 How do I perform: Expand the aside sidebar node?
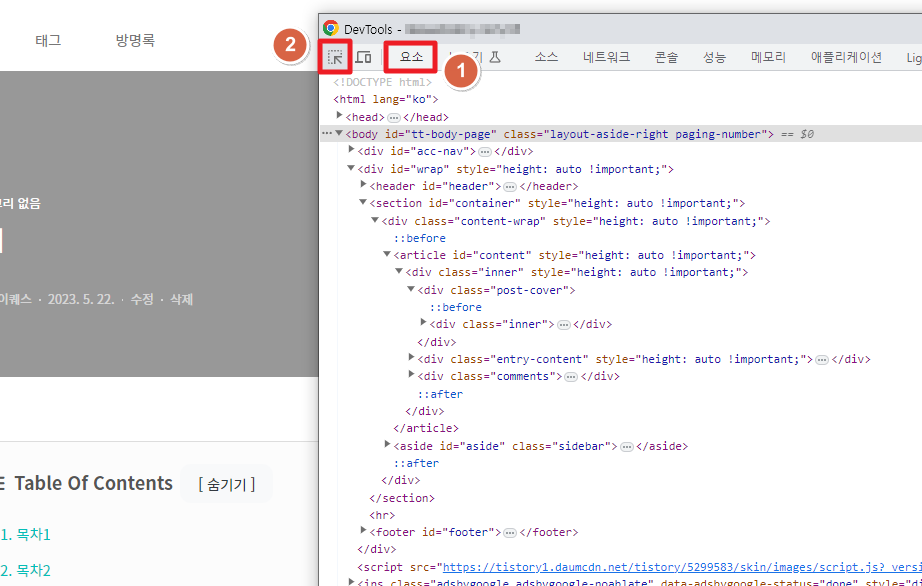tap(387, 444)
